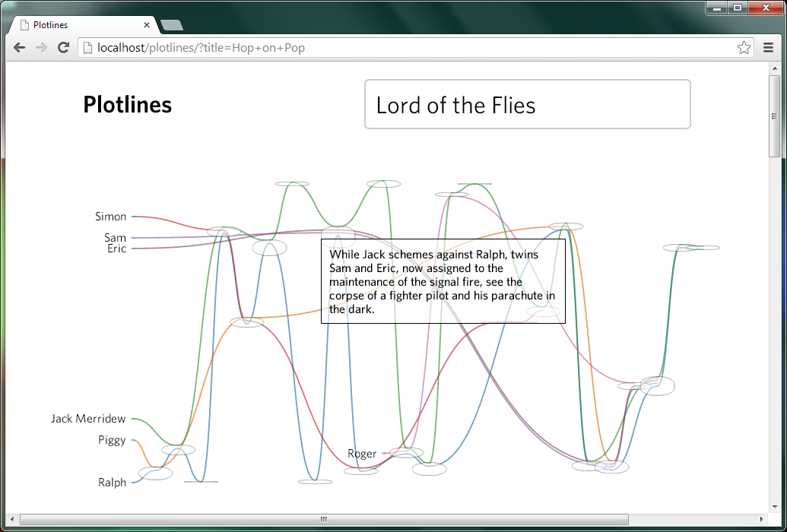The width and height of the screenshot is (787, 532).
Task: Click the vertical scrollbar thumb
Action: click(x=774, y=116)
